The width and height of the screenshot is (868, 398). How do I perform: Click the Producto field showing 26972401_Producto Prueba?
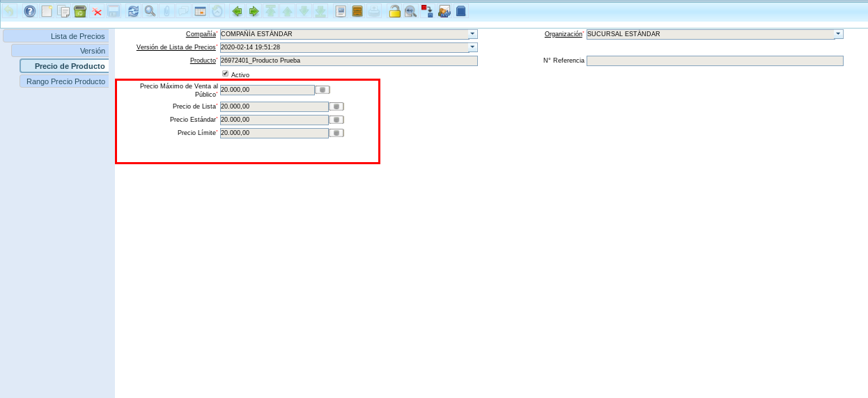pos(349,61)
